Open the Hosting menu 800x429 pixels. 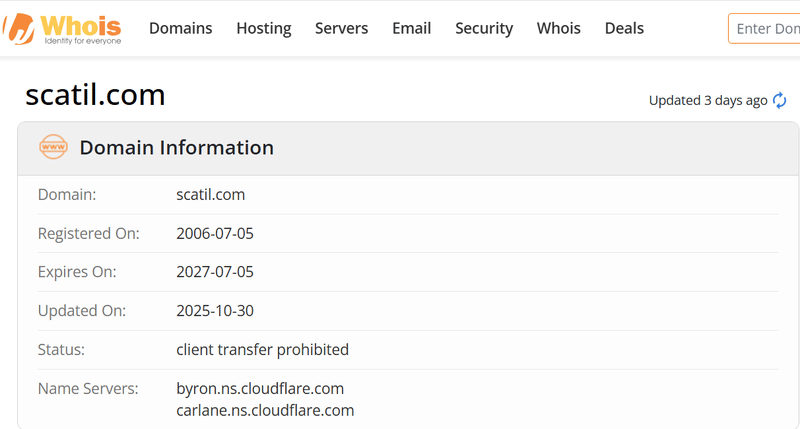(264, 28)
